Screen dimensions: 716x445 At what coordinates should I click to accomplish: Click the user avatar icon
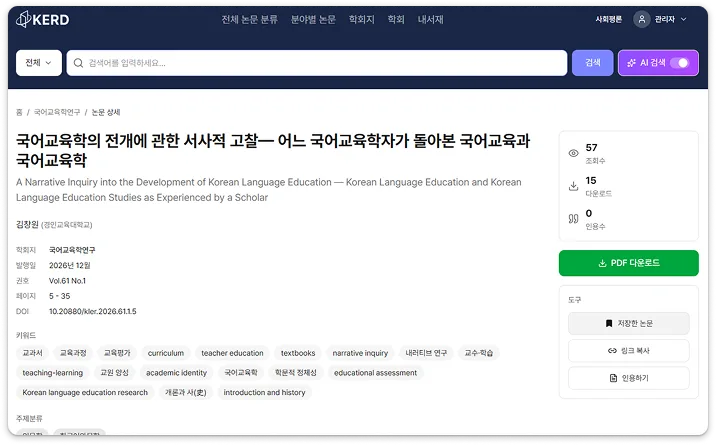click(642, 19)
